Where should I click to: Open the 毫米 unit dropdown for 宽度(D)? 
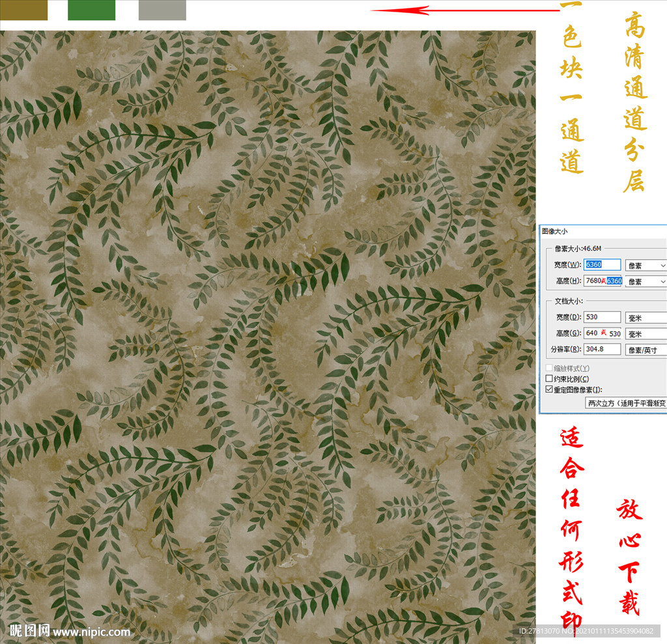[x=646, y=318]
